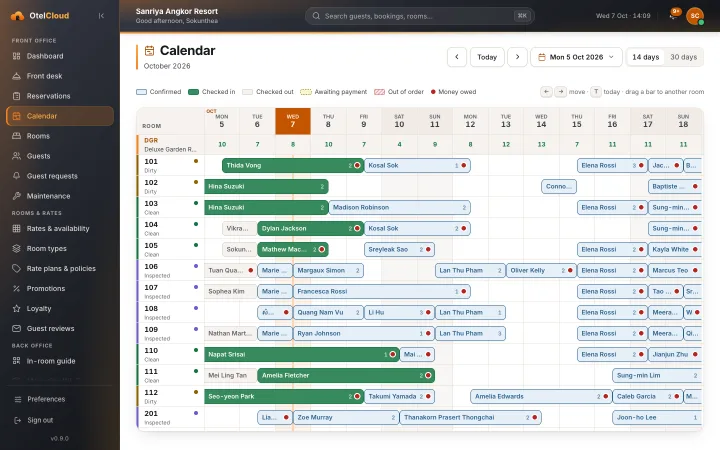Open notifications bell in header
The width and height of the screenshot is (720, 450).
673,16
